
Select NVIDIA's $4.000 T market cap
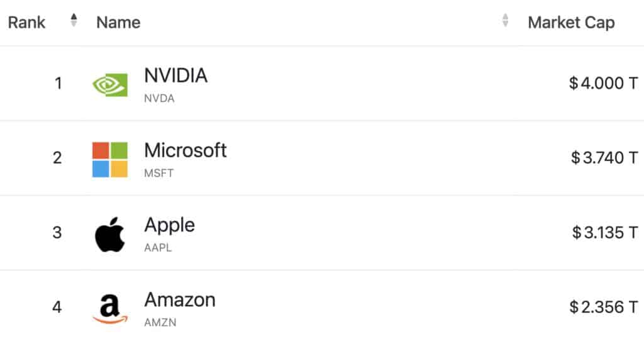point(603,84)
